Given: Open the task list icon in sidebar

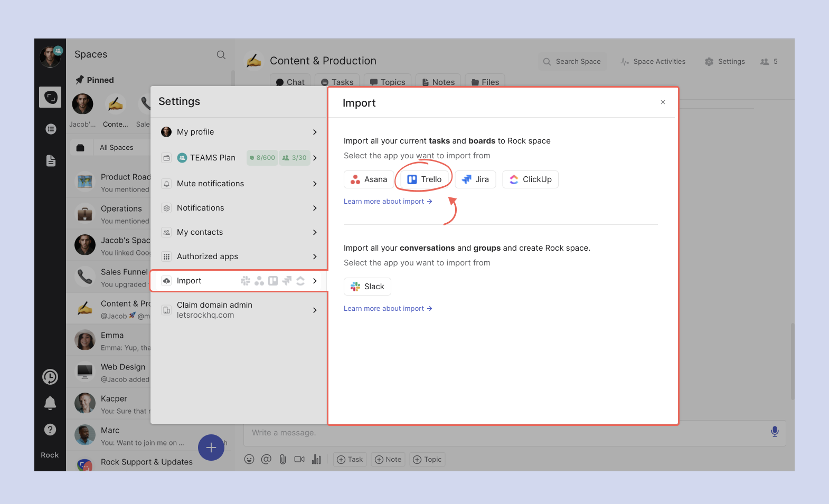Looking at the screenshot, I should (51, 129).
